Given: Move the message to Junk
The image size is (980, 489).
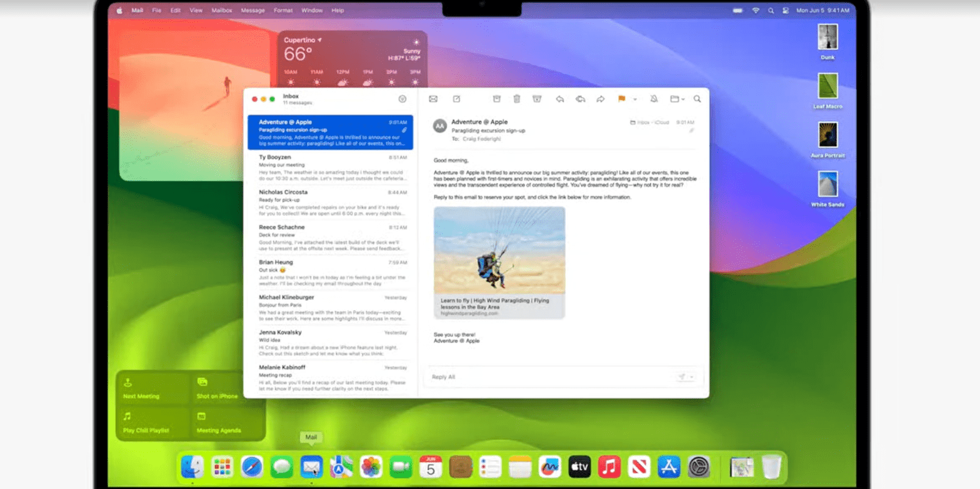Looking at the screenshot, I should coord(537,99).
